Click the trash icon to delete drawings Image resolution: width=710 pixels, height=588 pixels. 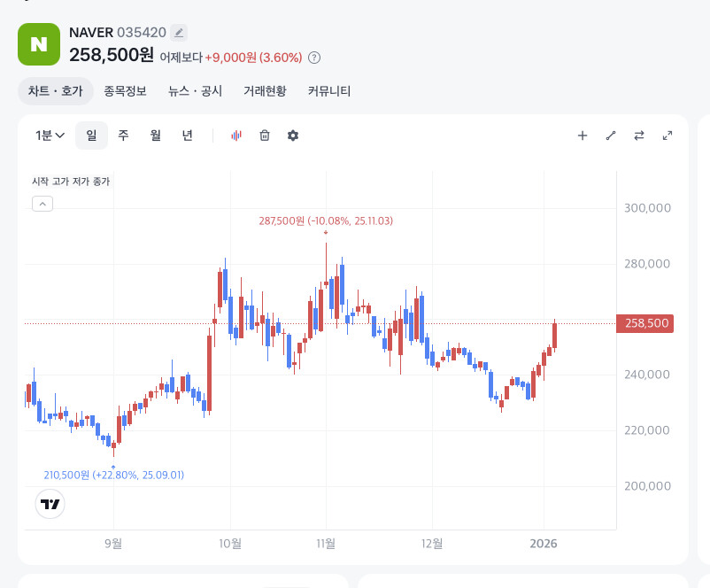click(265, 135)
